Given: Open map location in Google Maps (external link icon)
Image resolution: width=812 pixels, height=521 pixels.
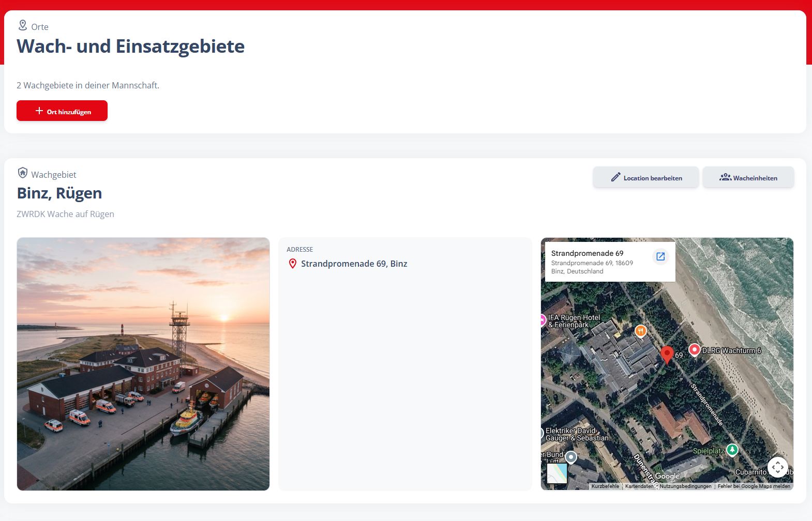Looking at the screenshot, I should pos(660,256).
